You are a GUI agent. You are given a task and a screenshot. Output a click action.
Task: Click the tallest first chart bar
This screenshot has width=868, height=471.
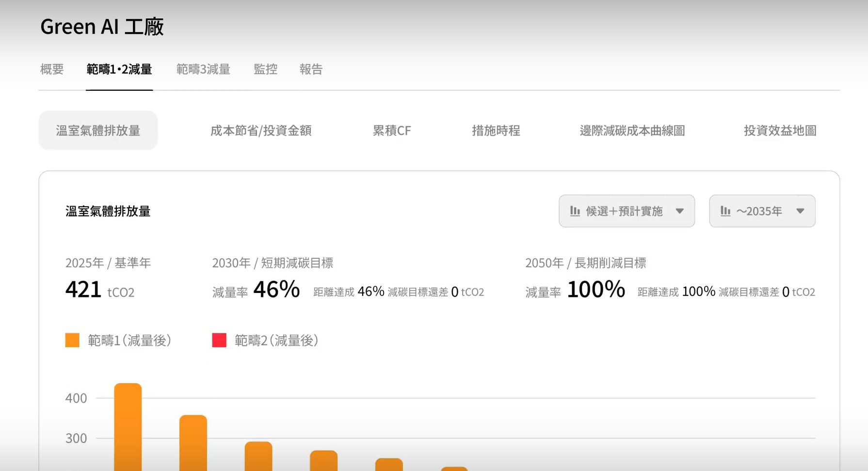click(x=128, y=427)
